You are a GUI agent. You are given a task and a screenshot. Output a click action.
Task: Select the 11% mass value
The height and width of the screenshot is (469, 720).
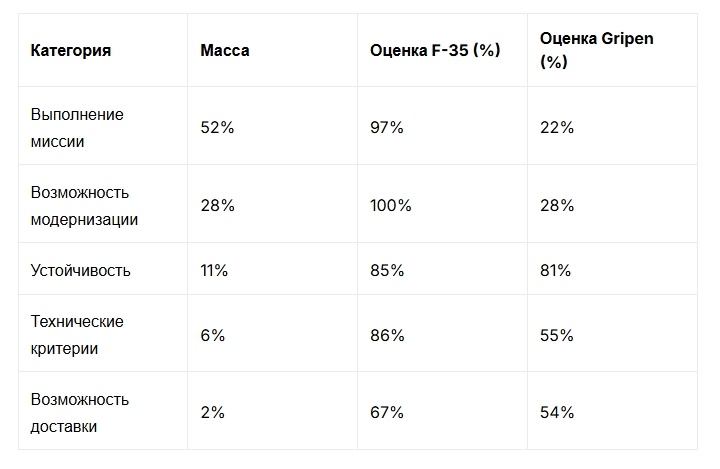click(214, 270)
